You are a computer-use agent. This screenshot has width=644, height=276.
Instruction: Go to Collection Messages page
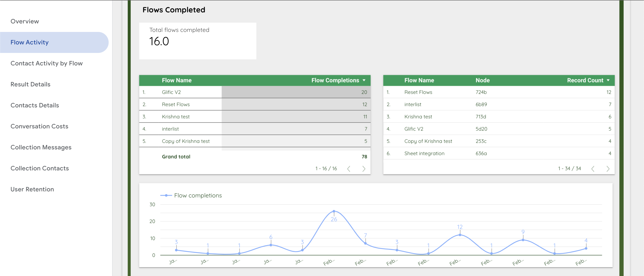coord(41,147)
